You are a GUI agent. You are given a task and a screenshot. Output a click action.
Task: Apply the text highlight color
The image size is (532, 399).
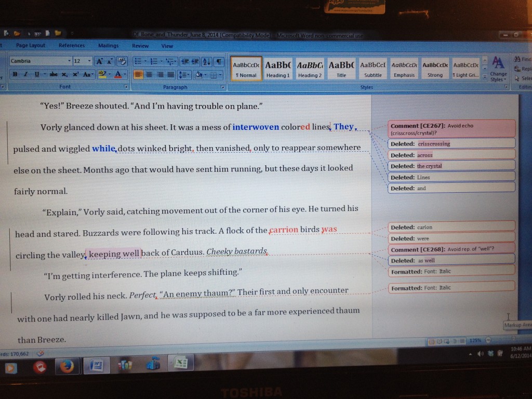[103, 75]
